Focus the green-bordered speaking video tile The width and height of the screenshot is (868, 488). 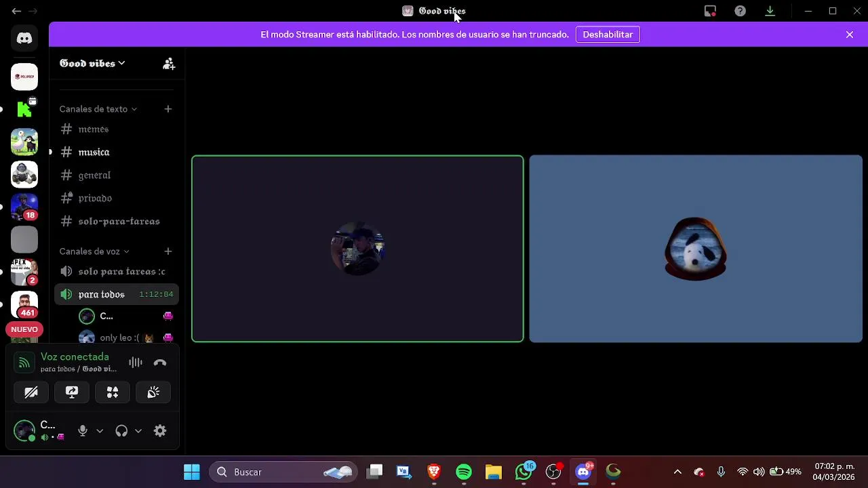click(x=357, y=249)
